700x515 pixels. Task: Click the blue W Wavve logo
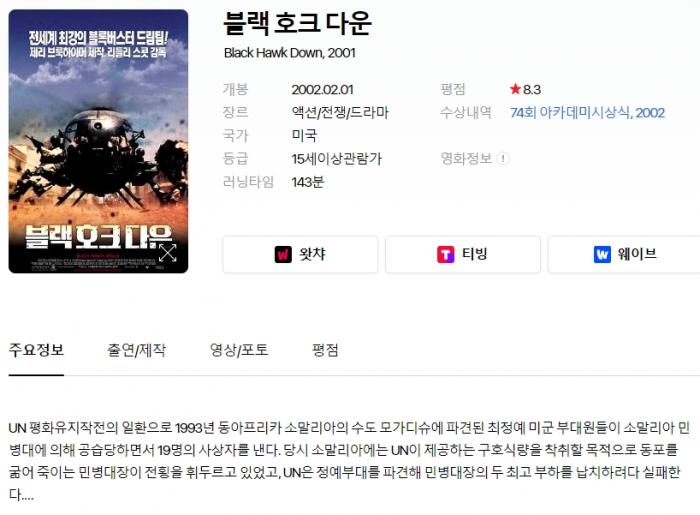(x=602, y=254)
